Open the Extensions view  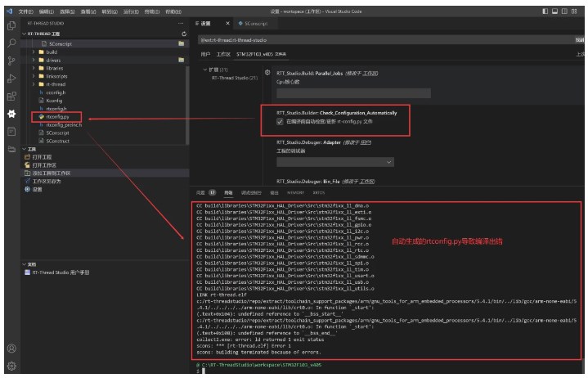point(11,96)
